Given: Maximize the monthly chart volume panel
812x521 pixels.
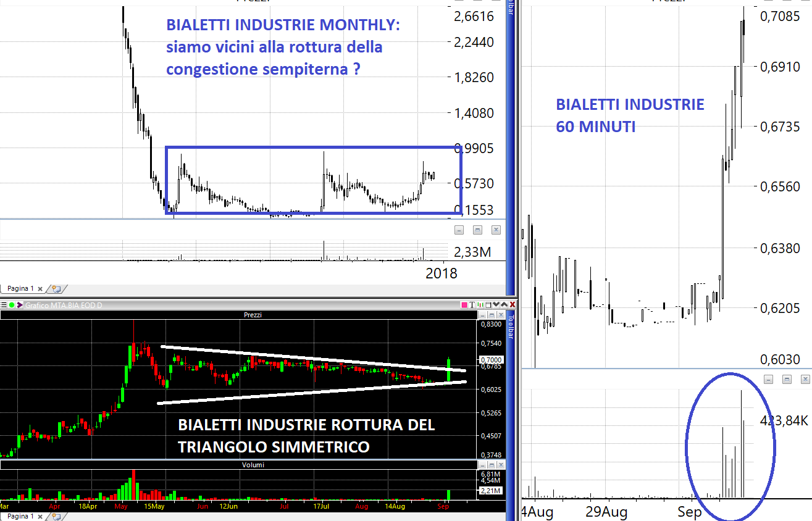Looking at the screenshot, I should (x=477, y=230).
